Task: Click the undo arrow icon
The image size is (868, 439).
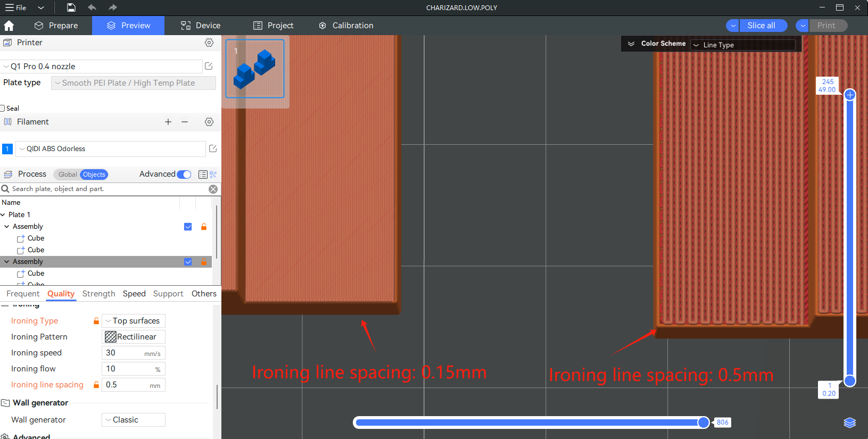Action: pyautogui.click(x=92, y=7)
